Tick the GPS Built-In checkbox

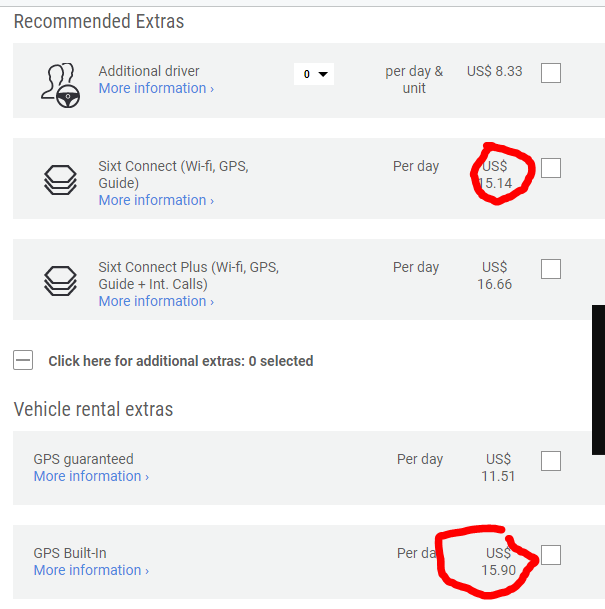tap(550, 555)
